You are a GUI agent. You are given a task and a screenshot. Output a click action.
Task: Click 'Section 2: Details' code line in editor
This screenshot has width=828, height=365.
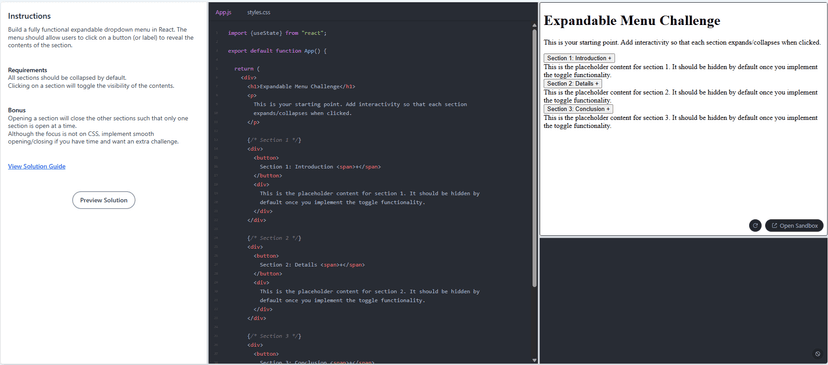click(312, 265)
